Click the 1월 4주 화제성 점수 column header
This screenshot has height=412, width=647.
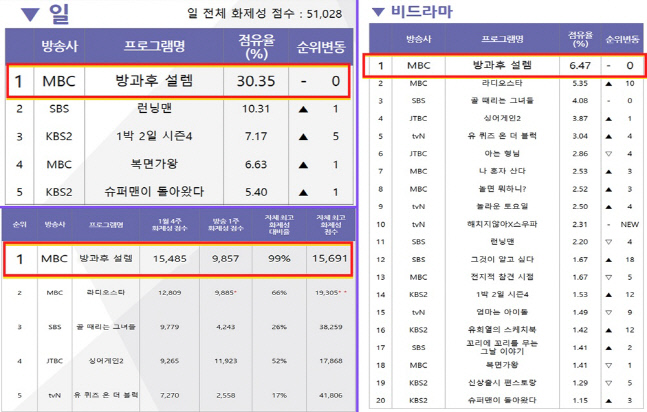click(170, 225)
